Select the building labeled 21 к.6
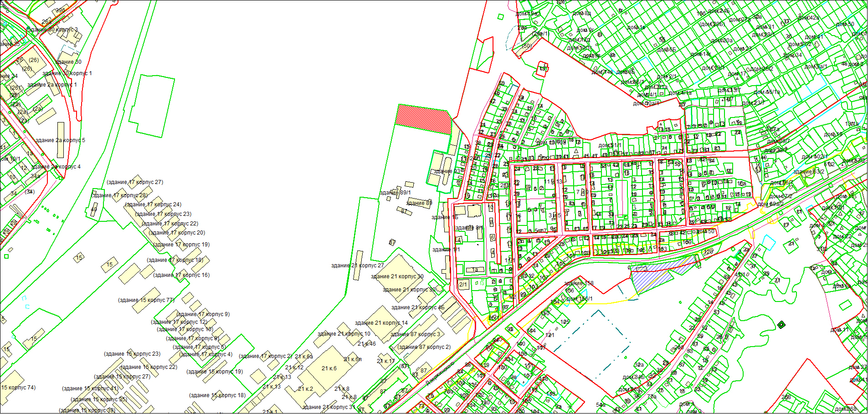 point(329,368)
